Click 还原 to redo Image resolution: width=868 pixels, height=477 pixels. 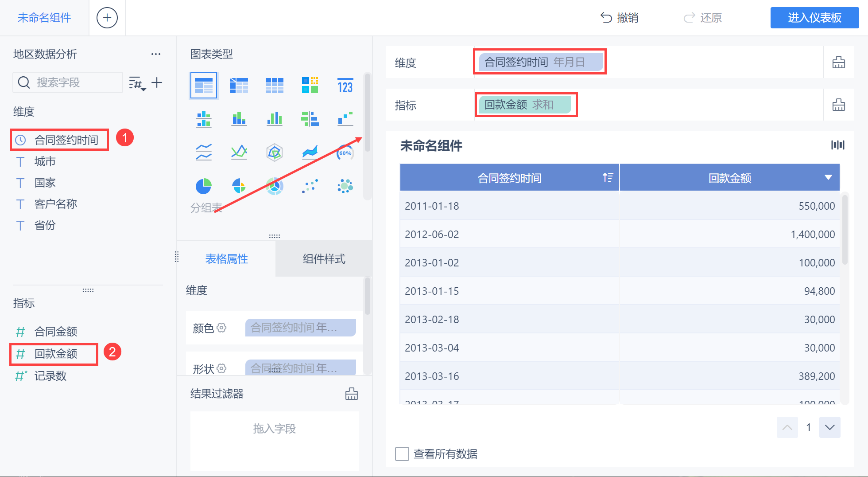(702, 18)
